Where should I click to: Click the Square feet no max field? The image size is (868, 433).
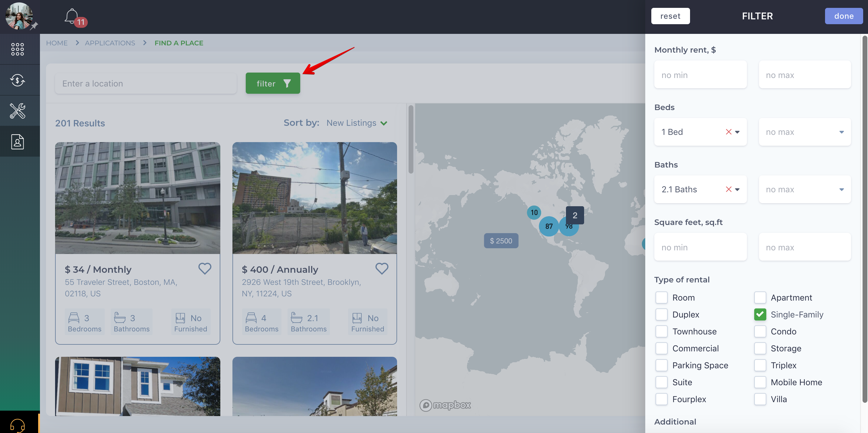tap(805, 247)
